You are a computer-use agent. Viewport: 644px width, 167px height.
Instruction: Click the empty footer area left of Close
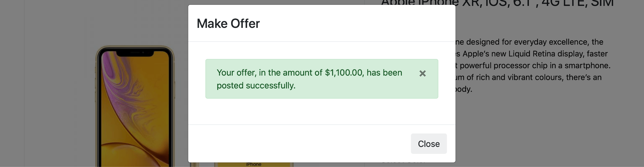(295, 143)
